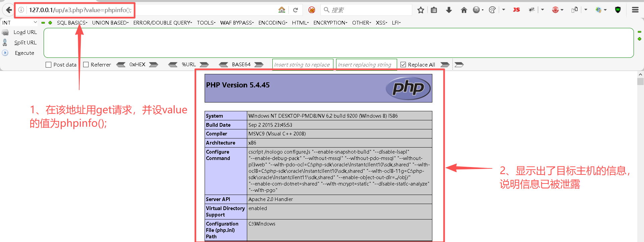644x242 pixels.
Task: Click right arrow after %URL to encode
Action: 204,65
